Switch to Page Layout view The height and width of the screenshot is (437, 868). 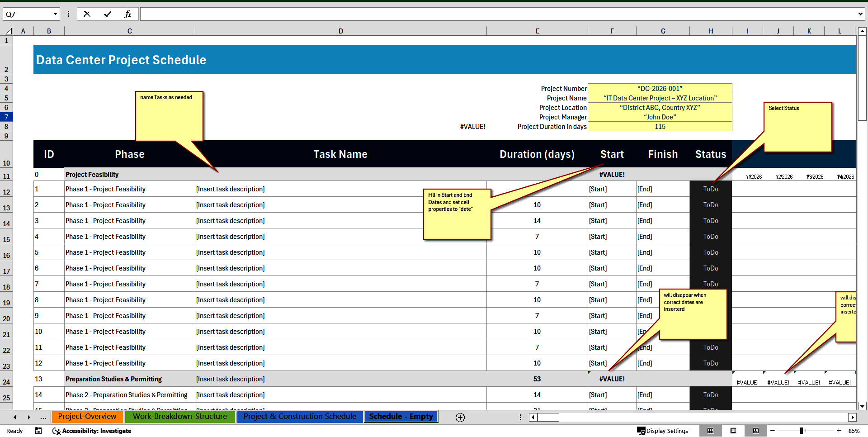(x=733, y=431)
